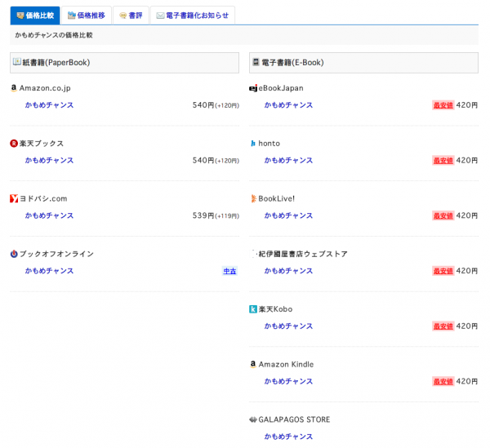This screenshot has height=448, width=490.
Task: Click the e-reader icon in 電子書籍 header
Action: [x=256, y=62]
